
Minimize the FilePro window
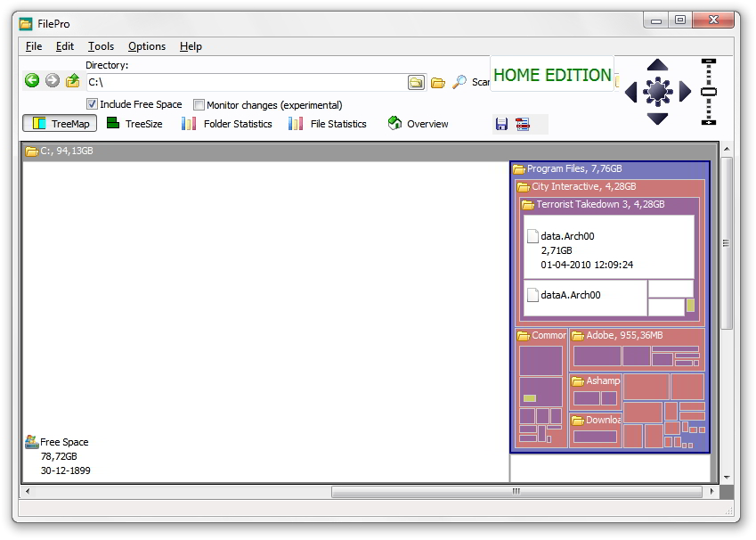[656, 20]
